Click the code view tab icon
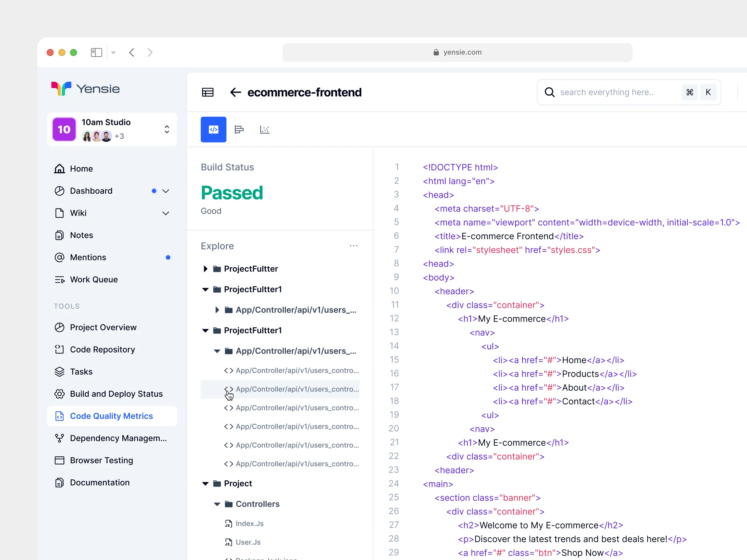Viewport: 747px width, 560px height. (x=214, y=130)
